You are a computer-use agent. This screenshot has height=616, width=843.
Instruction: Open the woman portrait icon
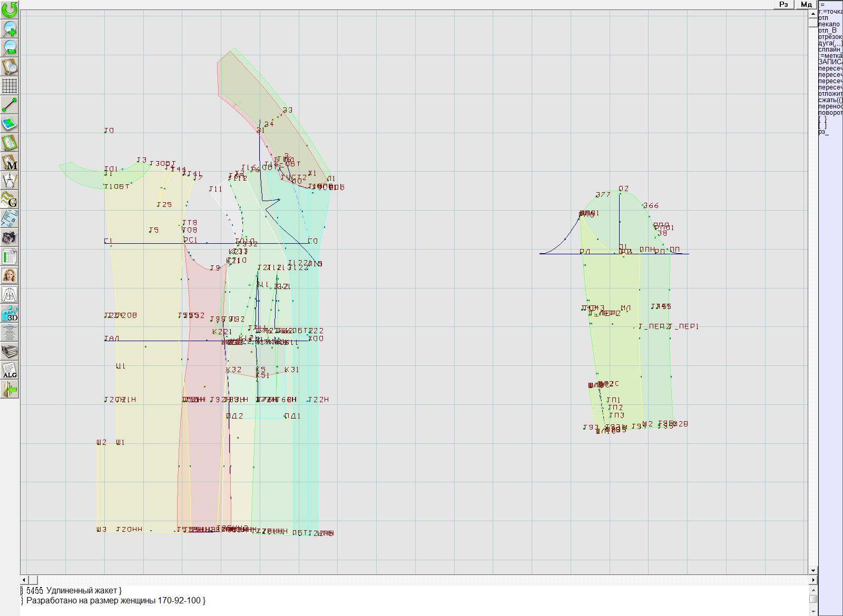(9, 275)
